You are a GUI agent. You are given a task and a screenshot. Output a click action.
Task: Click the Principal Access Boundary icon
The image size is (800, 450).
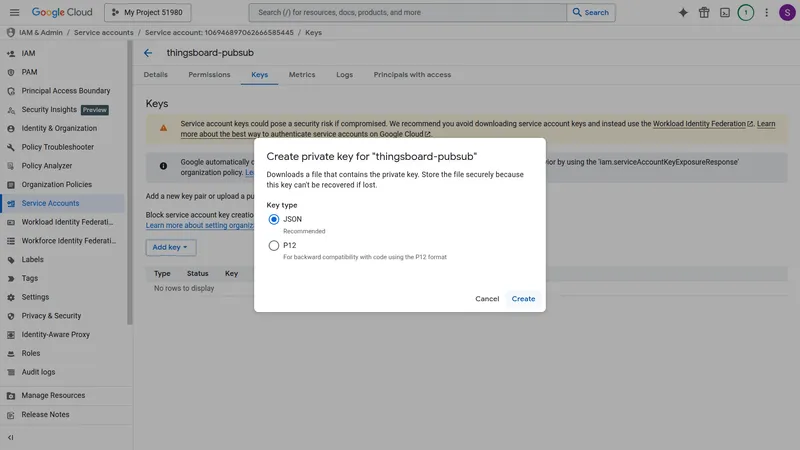(11, 91)
